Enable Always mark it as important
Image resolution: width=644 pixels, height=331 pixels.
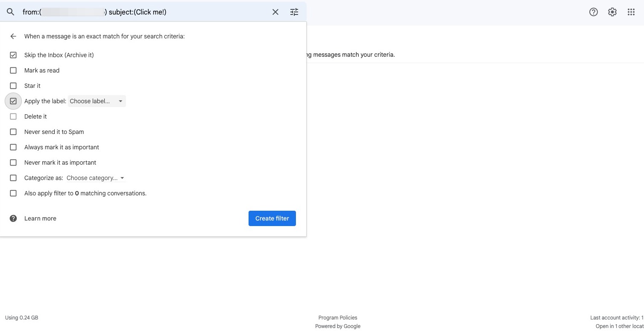[13, 147]
